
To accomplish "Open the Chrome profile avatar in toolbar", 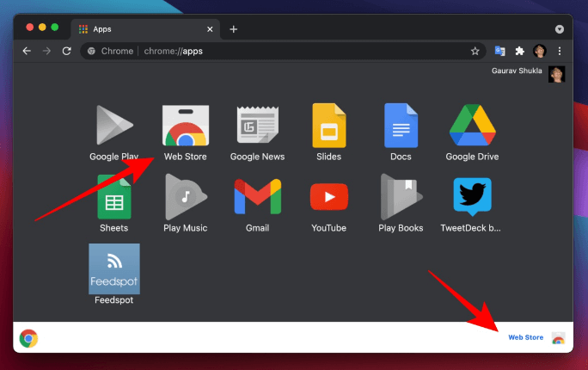I will (x=540, y=51).
